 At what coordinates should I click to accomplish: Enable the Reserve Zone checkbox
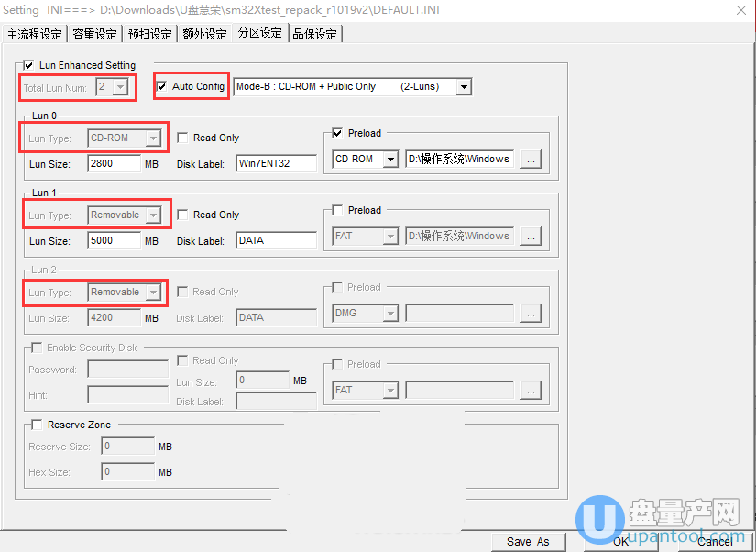coord(37,425)
